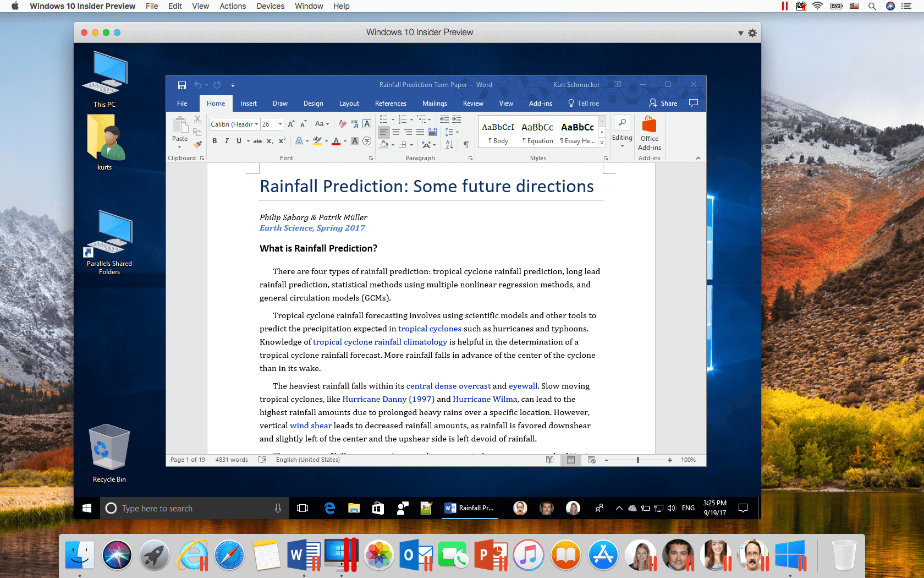The image size is (924, 578).
Task: Click the spelling proofing icon in status bar
Action: [x=262, y=460]
